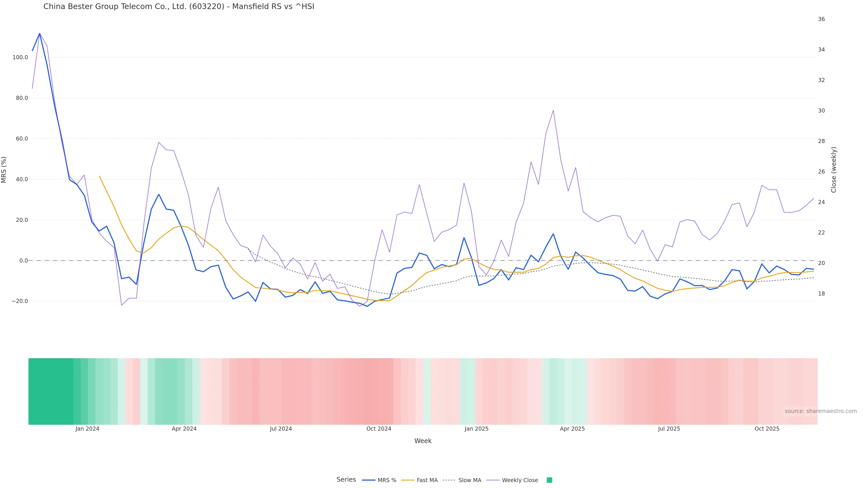
Task: Click the orange Fast MA legend line icon
Action: (408, 480)
